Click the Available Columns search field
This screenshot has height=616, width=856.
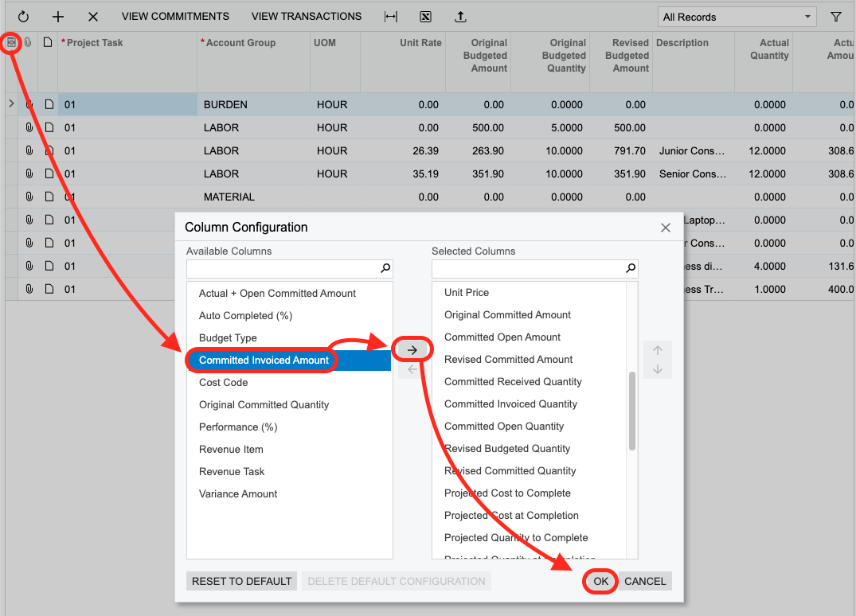click(x=283, y=268)
